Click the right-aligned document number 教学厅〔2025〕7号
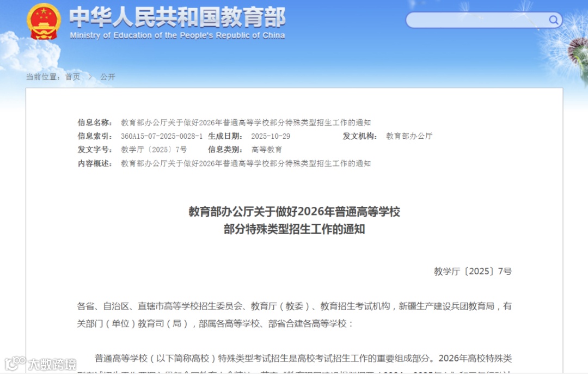Viewport: 588px width, 375px height. [473, 271]
